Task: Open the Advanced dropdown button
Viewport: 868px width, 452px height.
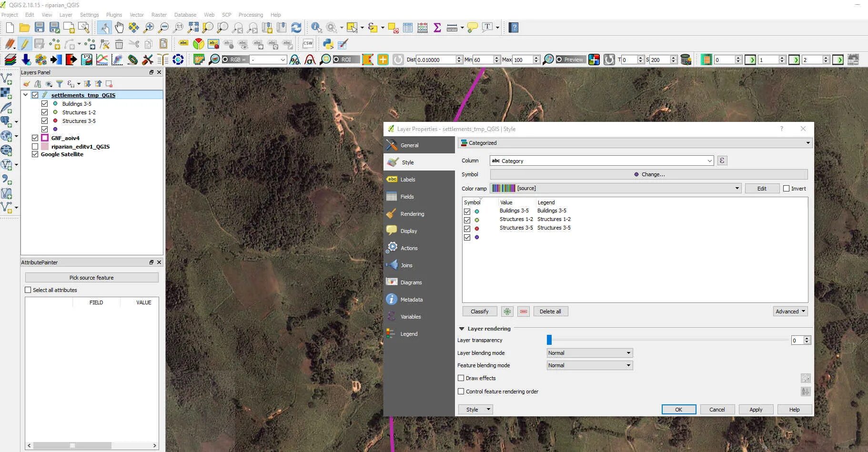Action: [790, 311]
